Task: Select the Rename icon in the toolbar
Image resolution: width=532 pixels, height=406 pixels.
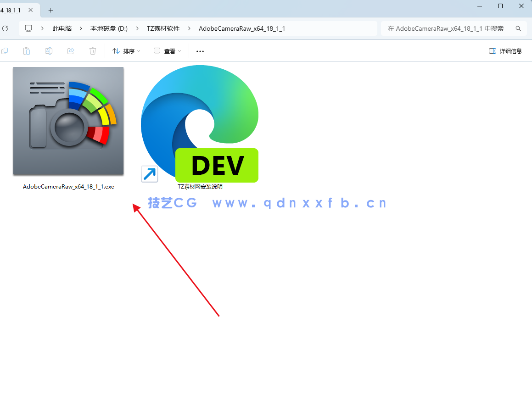Action: (x=49, y=51)
